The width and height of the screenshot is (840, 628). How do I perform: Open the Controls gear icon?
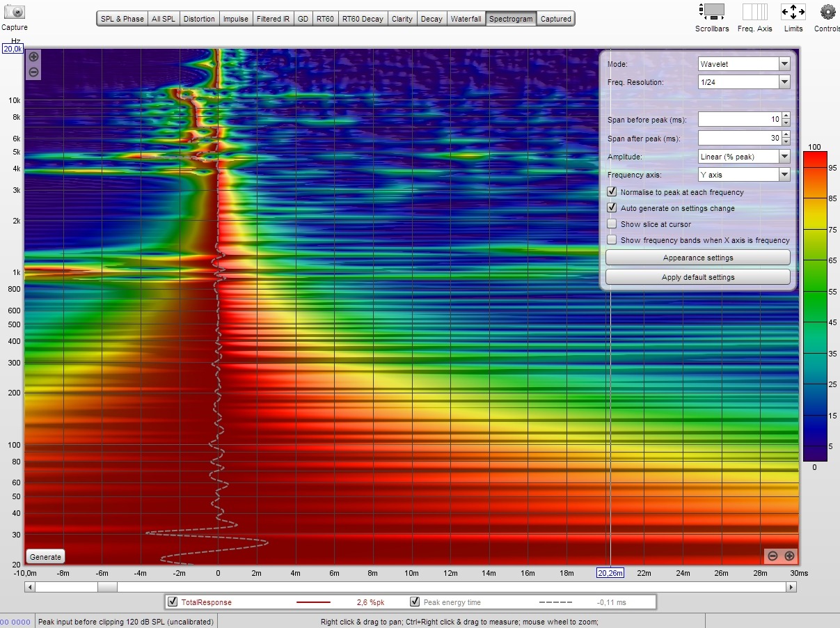[x=827, y=12]
